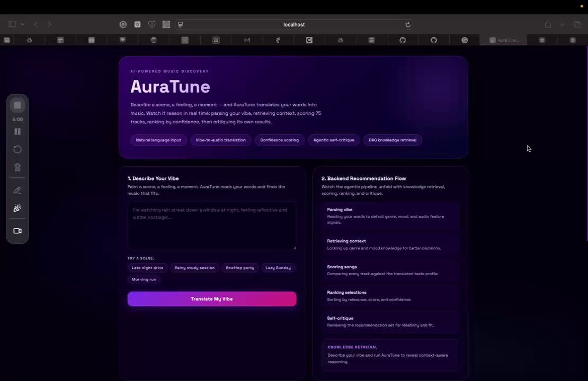
Task: Click the '1. Describe Your Vibe' heading
Action: (x=153, y=179)
